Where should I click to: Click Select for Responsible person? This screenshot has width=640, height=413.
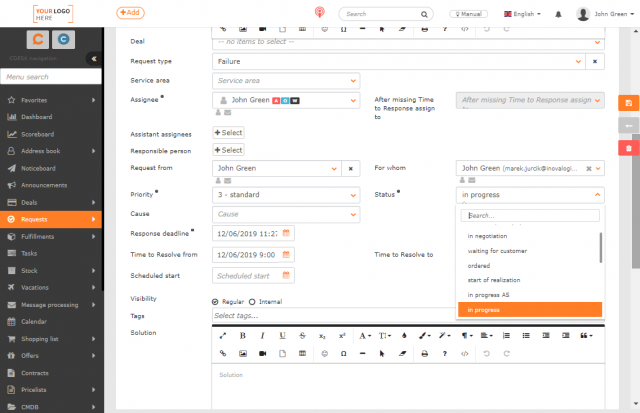click(x=229, y=150)
